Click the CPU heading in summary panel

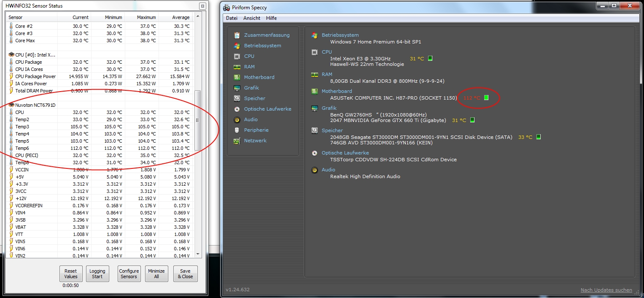coord(327,52)
